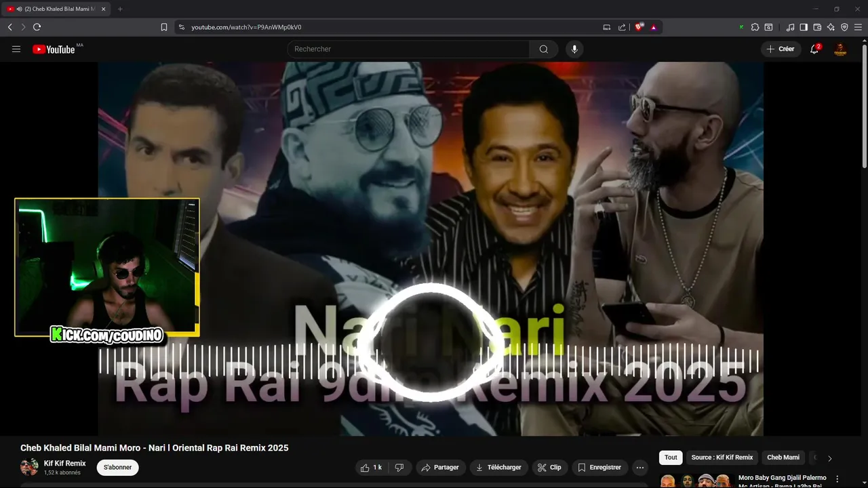
Task: Select the Cheb Khaled Bilal Mami tab
Action: coord(58,9)
